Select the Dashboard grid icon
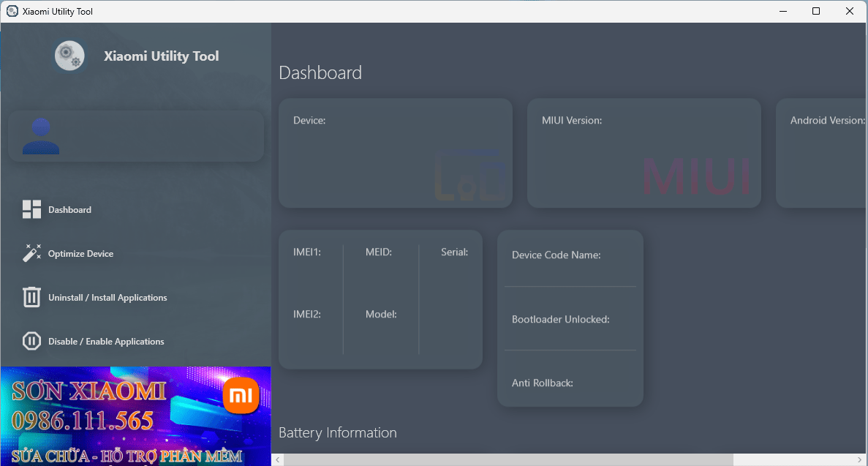This screenshot has width=868, height=466. (x=32, y=209)
